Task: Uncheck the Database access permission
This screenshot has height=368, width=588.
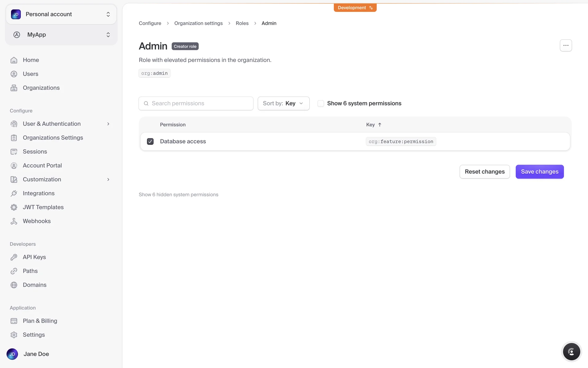Action: [x=150, y=141]
